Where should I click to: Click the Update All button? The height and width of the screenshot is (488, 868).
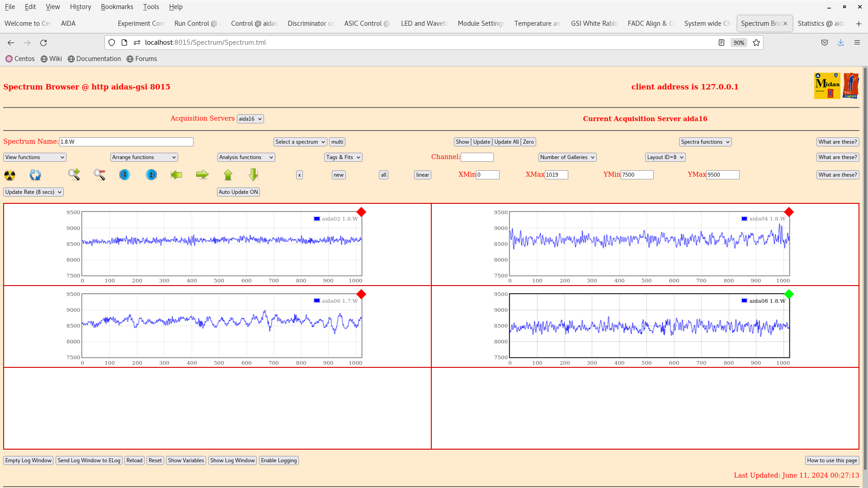point(506,141)
